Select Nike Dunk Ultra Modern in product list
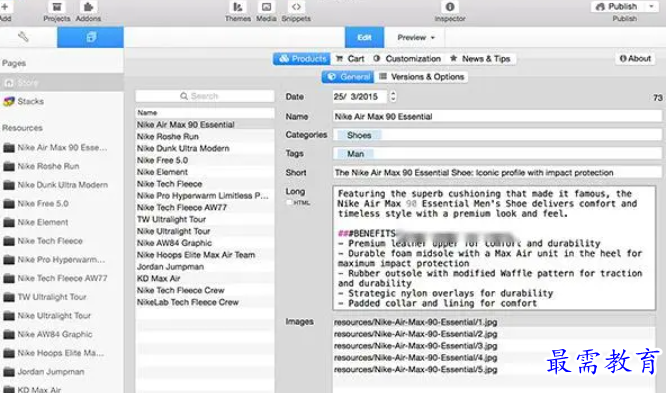The height and width of the screenshot is (393, 668). pos(205,149)
